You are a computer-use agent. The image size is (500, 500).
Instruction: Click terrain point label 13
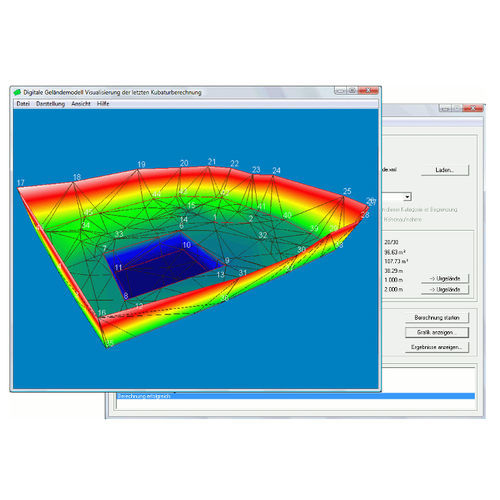[x=221, y=275]
